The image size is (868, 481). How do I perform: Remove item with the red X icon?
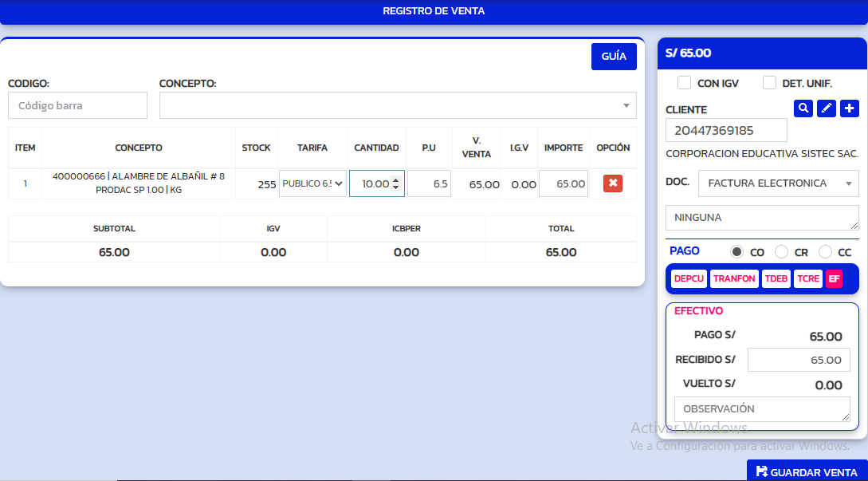(x=613, y=183)
